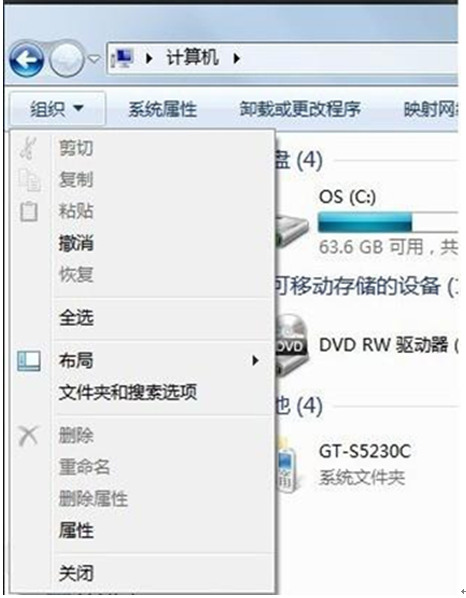Expand the 组织 dropdown menu
Viewport: 466px width, 598px height.
[57, 109]
